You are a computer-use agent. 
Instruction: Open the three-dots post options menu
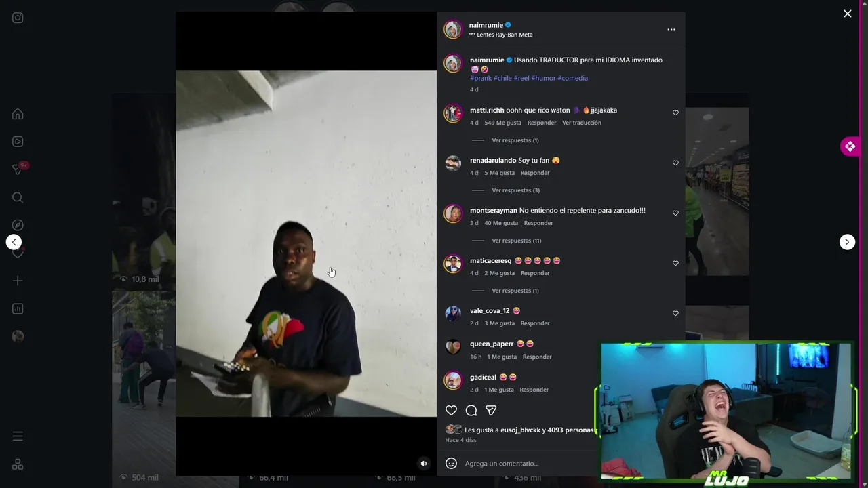click(x=671, y=29)
